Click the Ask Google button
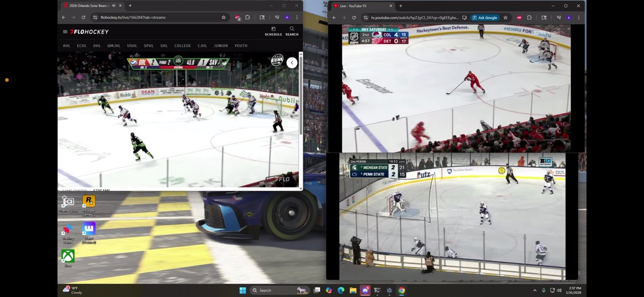Image resolution: width=644 pixels, height=297 pixels. (x=485, y=17)
